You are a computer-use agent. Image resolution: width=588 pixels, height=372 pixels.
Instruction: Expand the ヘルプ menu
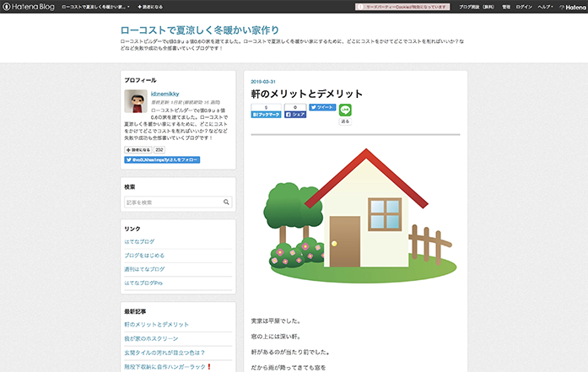[545, 7]
